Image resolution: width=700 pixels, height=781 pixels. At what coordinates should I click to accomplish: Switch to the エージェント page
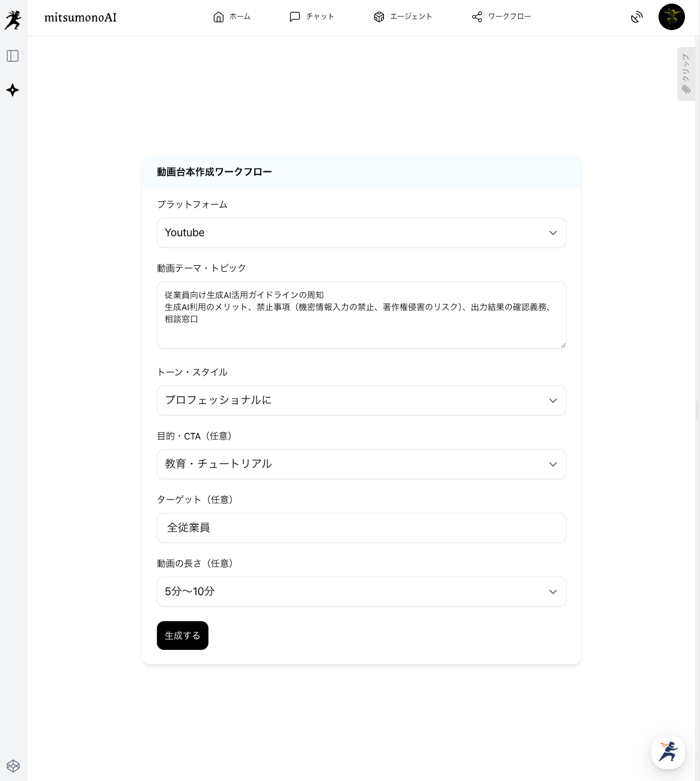(x=403, y=17)
